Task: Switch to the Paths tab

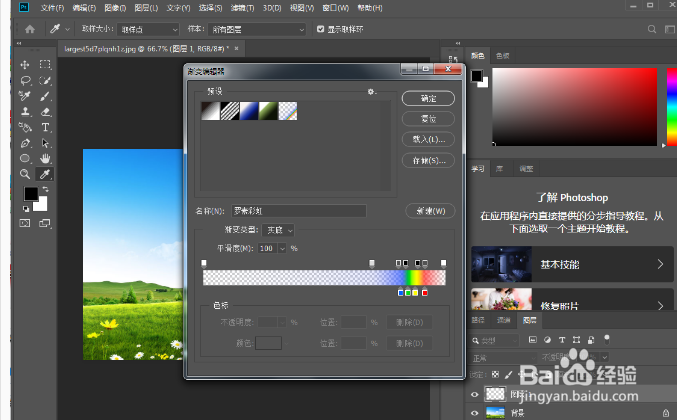Action: pos(478,320)
